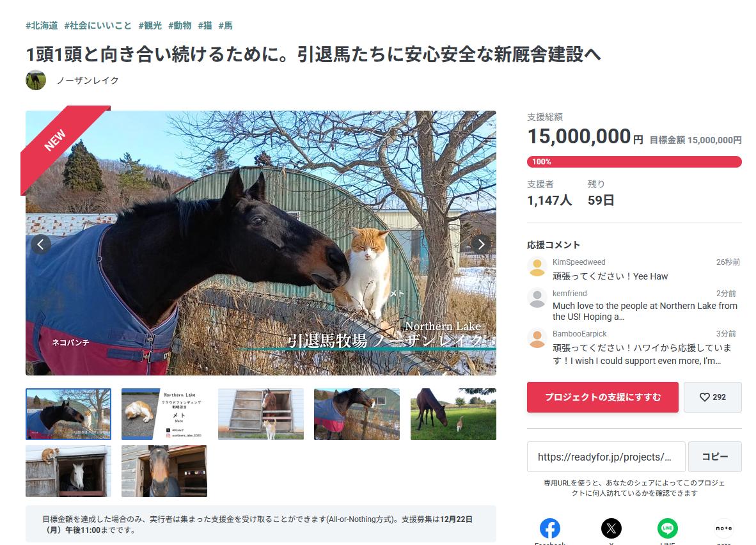Image resolution: width=756 pixels, height=545 pixels.
Task: Go to previous carousel image
Action: click(41, 244)
